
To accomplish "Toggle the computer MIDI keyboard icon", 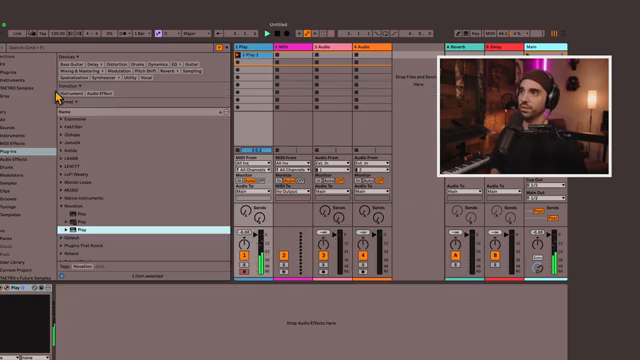I will tap(466, 33).
